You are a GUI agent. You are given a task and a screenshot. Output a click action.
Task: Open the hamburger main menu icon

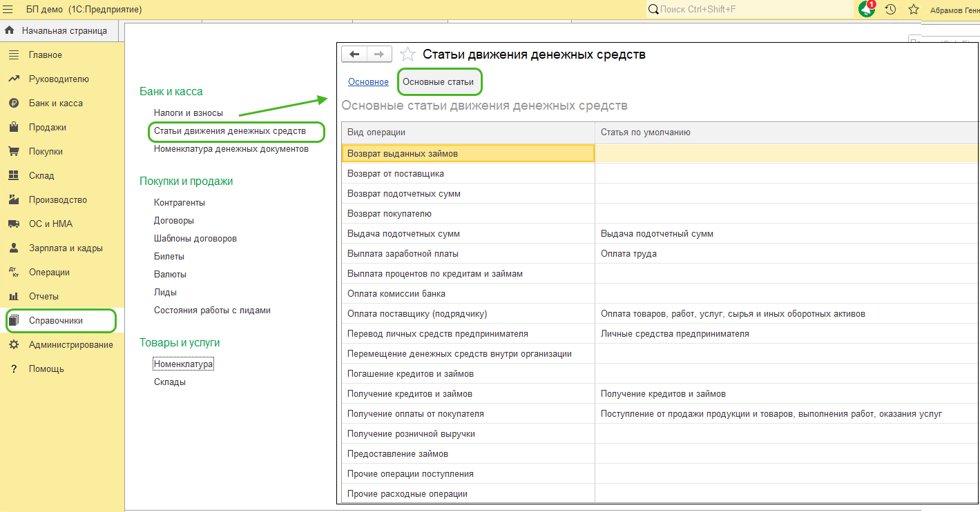tap(9, 9)
